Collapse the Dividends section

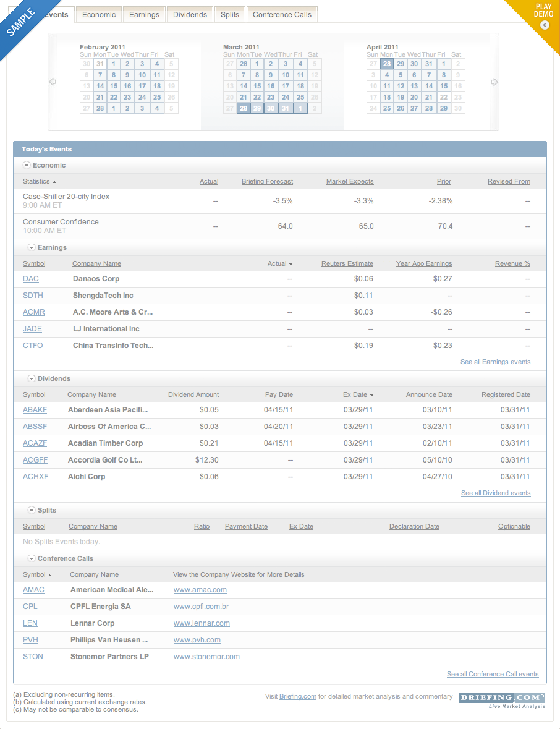coord(32,378)
